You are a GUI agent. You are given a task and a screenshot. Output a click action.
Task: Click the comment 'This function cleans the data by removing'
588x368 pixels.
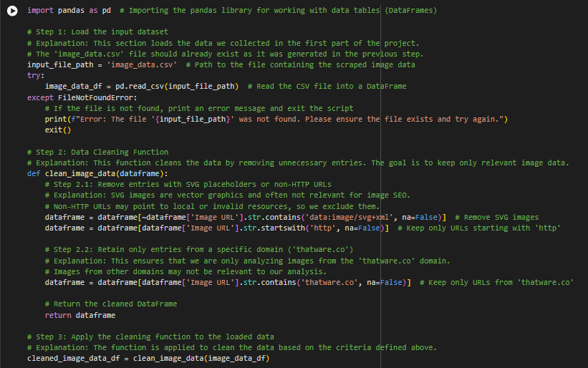click(x=298, y=163)
